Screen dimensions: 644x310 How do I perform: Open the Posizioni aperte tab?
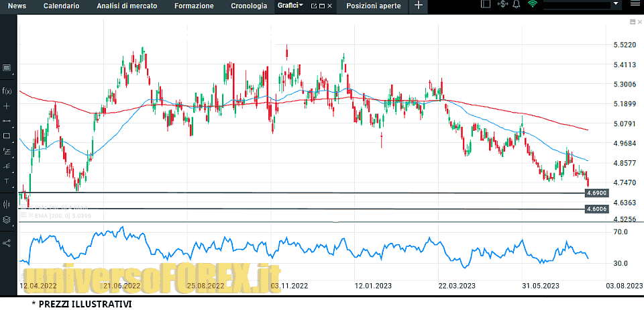(x=373, y=5)
